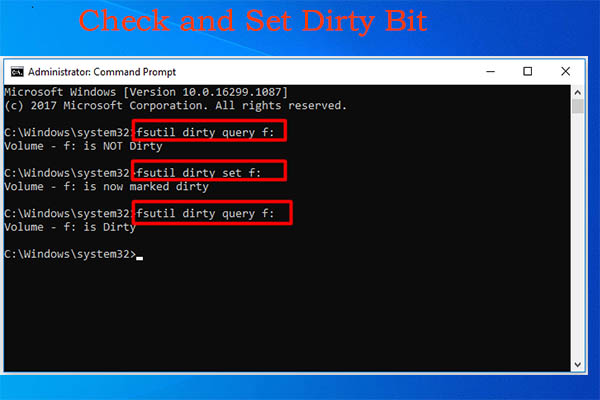Close the Administrator Command Prompt window
600x400 pixels.
click(566, 72)
